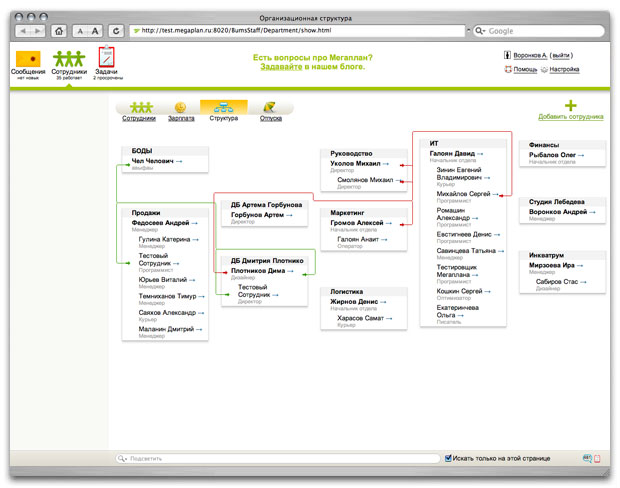The image size is (620, 488).
Task: Open the Настройка settings link
Action: tap(564, 70)
